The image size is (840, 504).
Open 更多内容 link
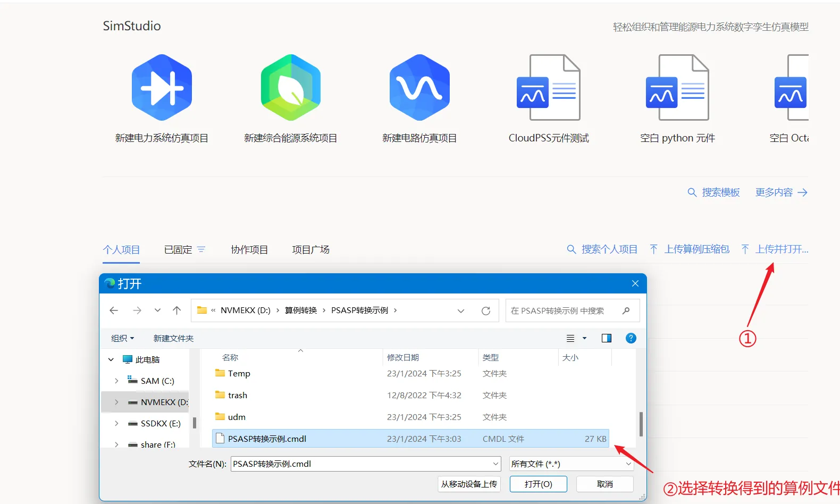(782, 192)
